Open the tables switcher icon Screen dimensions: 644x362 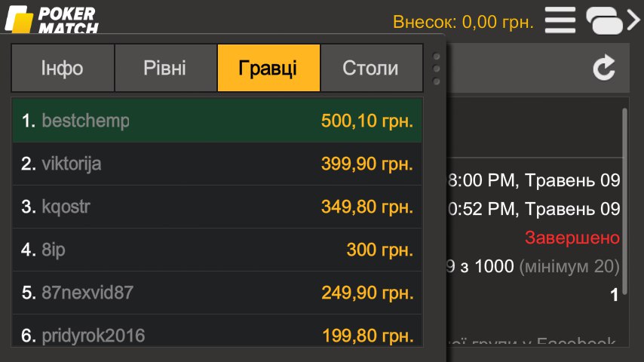612,20
